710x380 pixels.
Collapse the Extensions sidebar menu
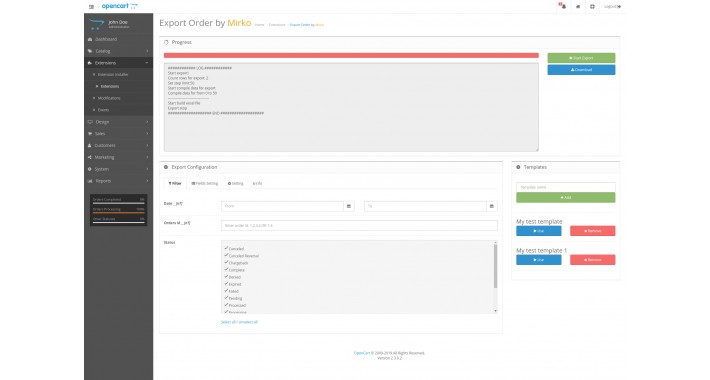coord(119,63)
